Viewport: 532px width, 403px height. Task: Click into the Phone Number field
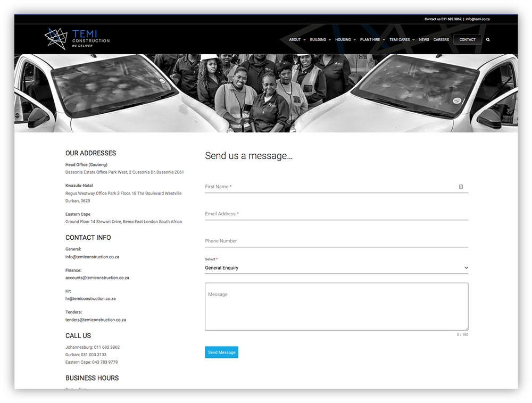pyautogui.click(x=336, y=241)
